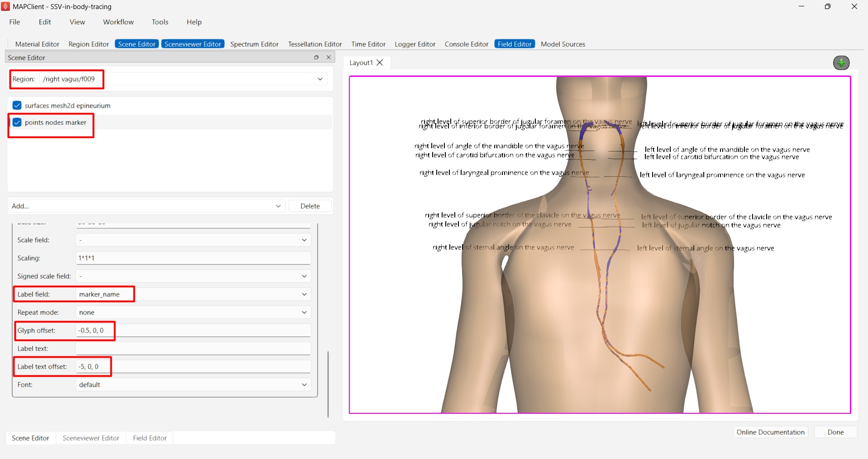
Task: Expand the Scale field dropdown
Action: 193,240
